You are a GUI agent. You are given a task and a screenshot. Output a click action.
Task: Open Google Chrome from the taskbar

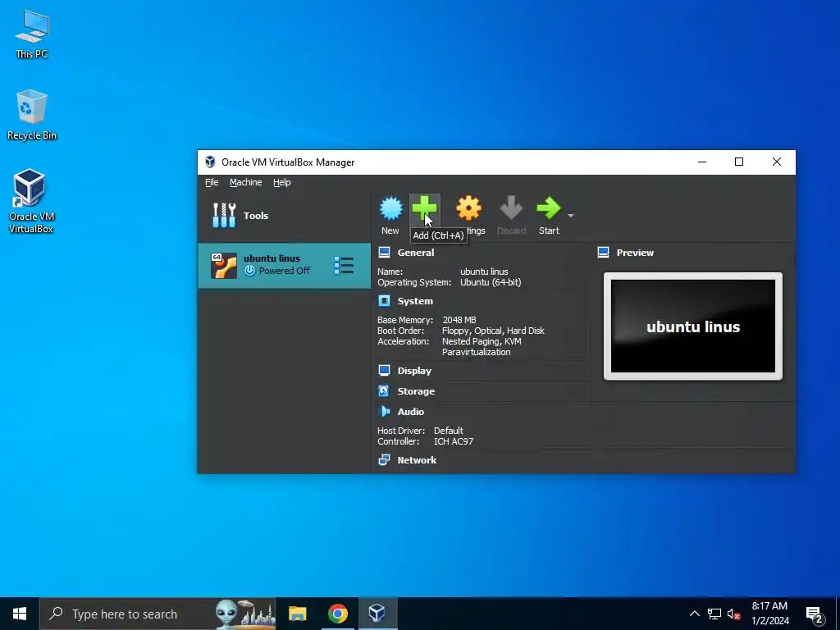(337, 614)
